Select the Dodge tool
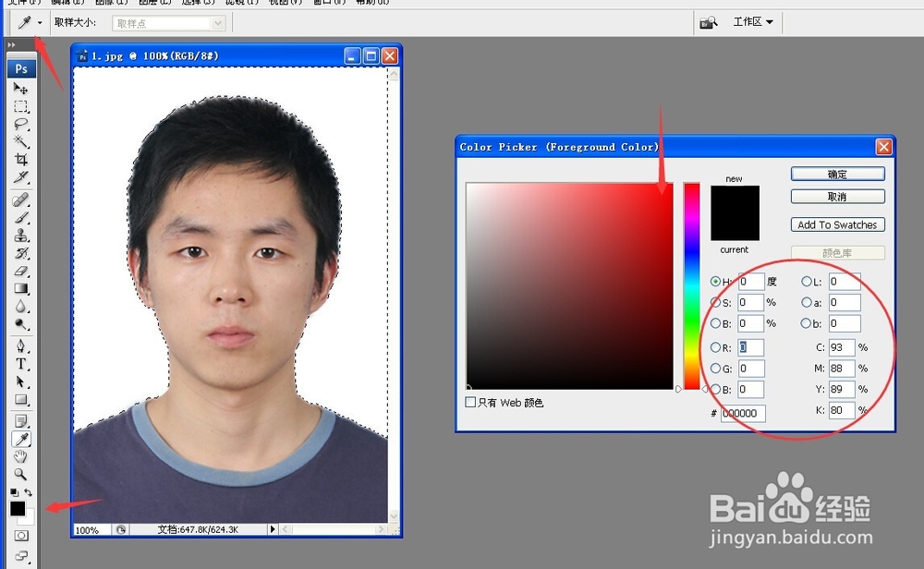The height and width of the screenshot is (569, 924). [x=20, y=324]
